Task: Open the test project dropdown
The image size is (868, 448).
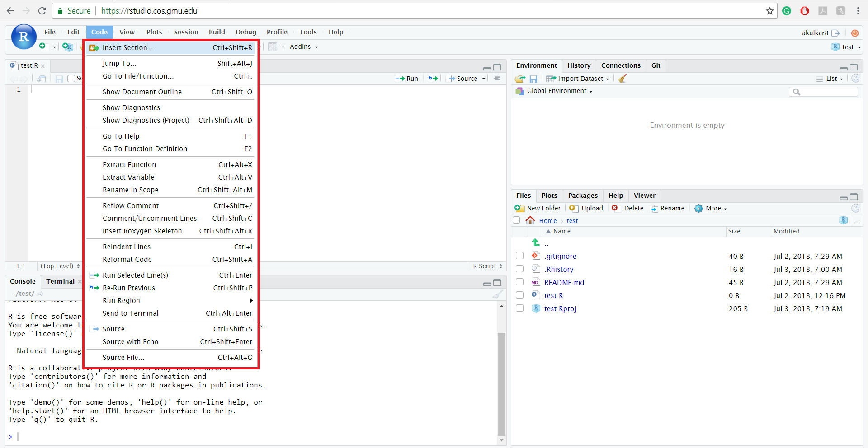Action: pos(846,47)
